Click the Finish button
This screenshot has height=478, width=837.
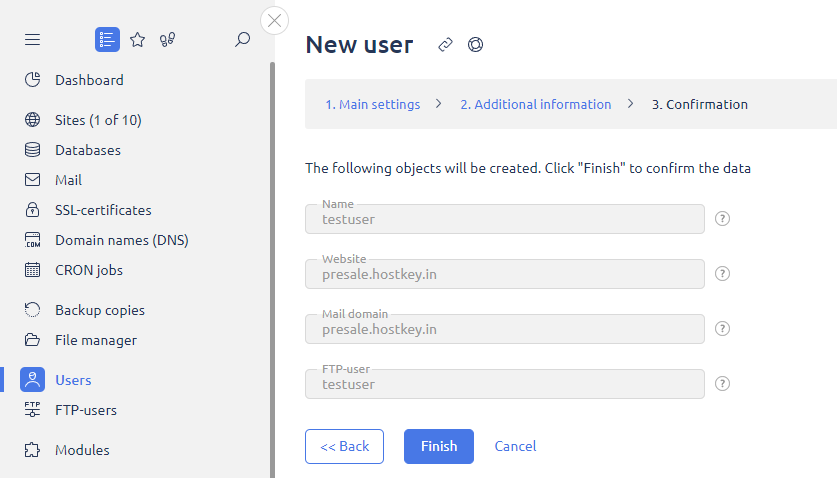[439, 446]
